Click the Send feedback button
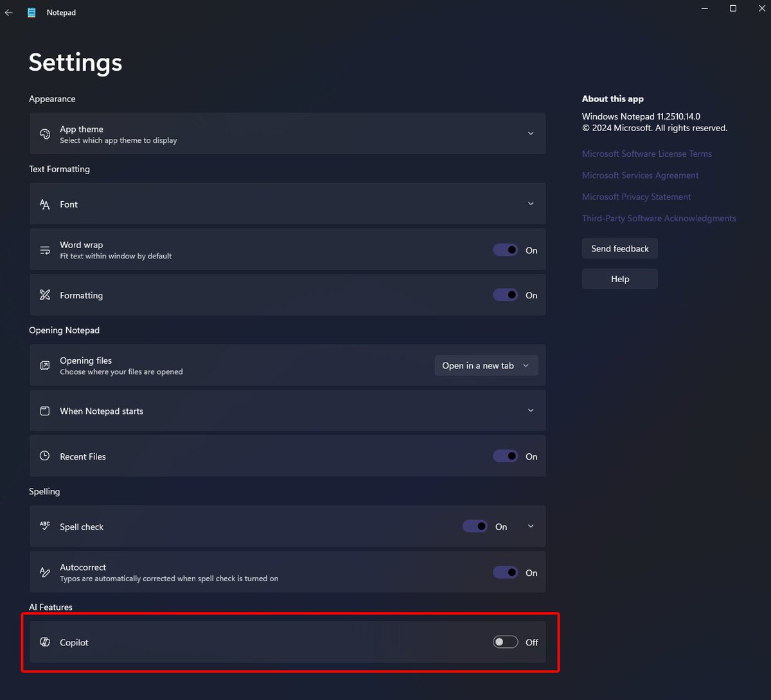The height and width of the screenshot is (700, 771). pos(620,249)
